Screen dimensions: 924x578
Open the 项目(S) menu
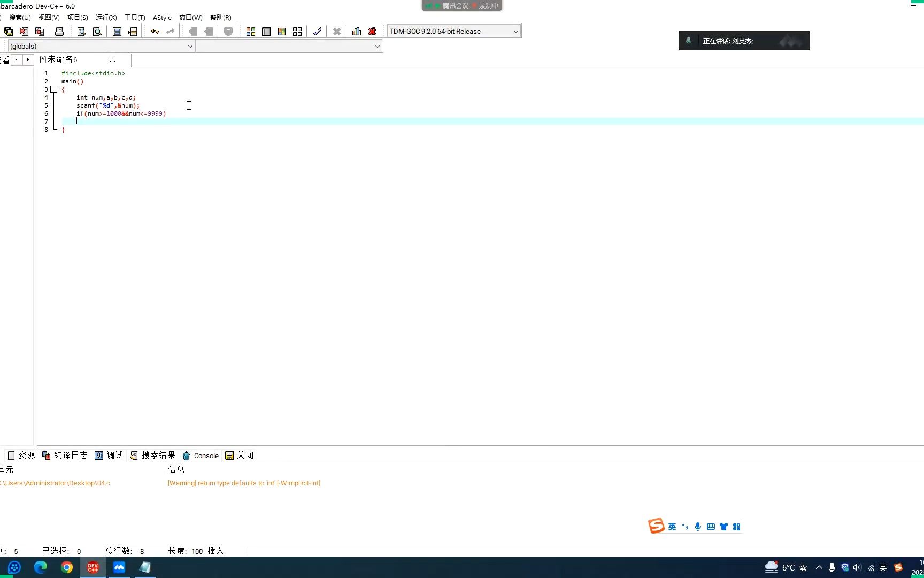(78, 17)
